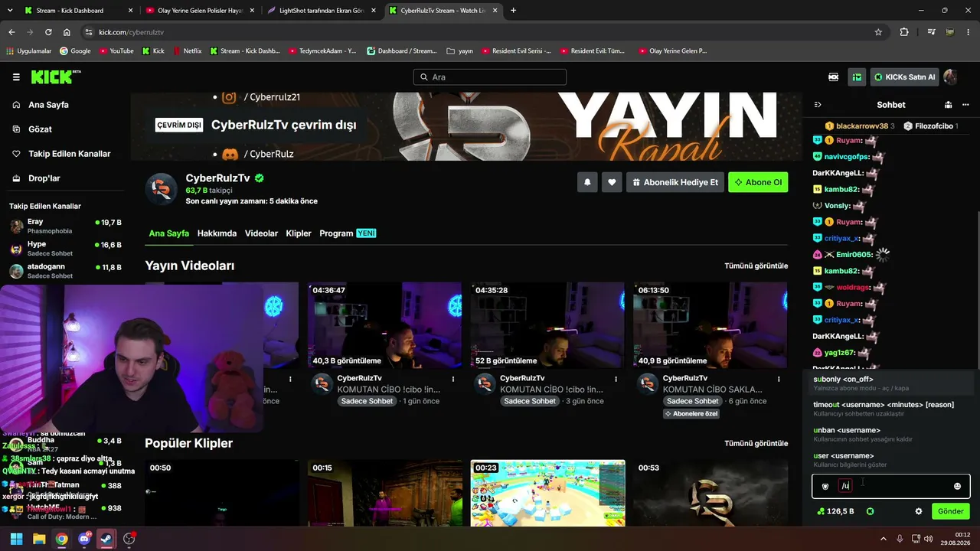Select the unban <username> command suggestion
The width and height of the screenshot is (980, 551).
pos(891,434)
